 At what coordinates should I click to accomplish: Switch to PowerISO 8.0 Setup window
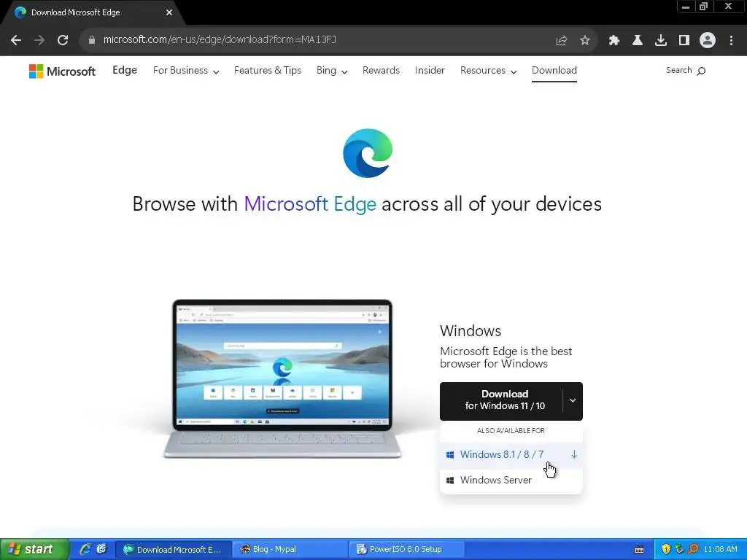click(x=406, y=549)
